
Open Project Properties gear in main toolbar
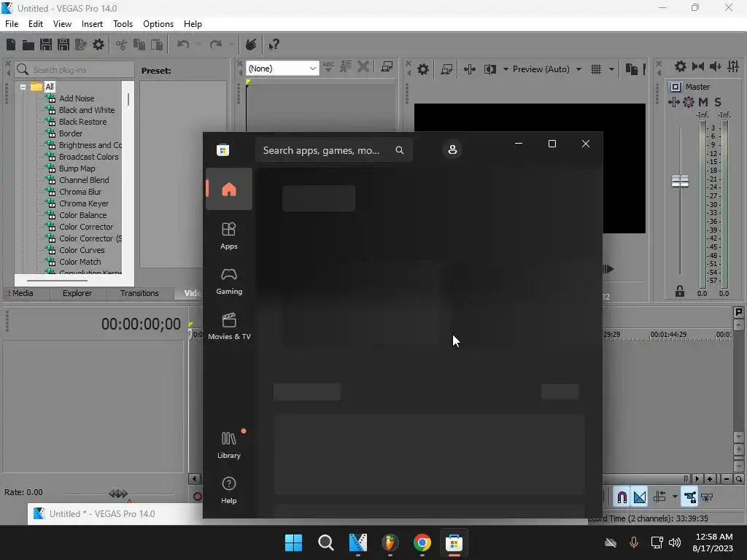pyautogui.click(x=98, y=44)
